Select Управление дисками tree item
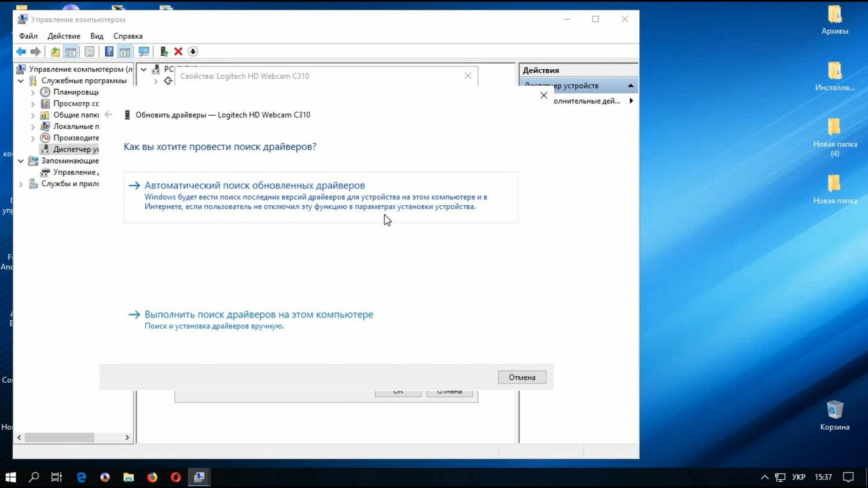The height and width of the screenshot is (488, 868). (69, 172)
